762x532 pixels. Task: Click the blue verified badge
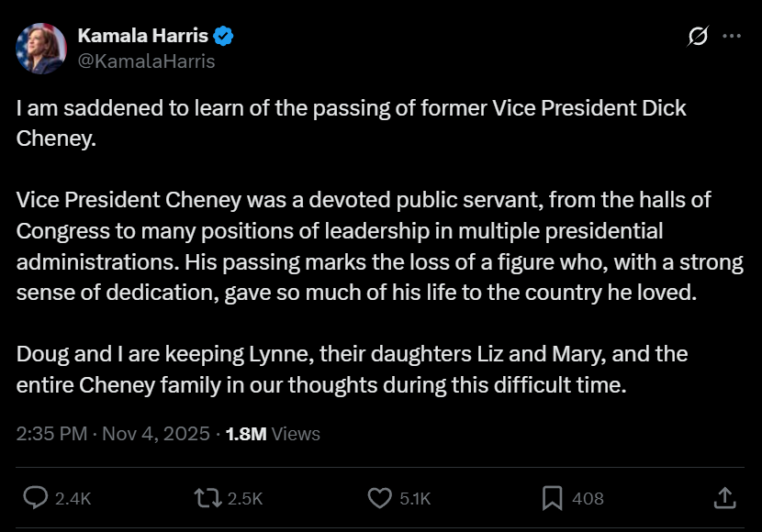(224, 37)
